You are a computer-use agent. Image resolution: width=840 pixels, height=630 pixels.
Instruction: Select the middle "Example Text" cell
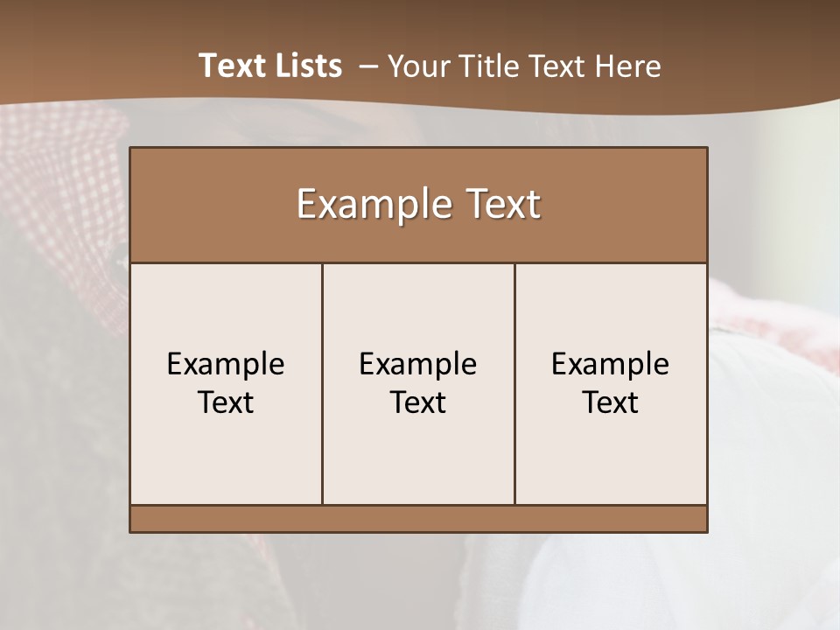tap(418, 383)
